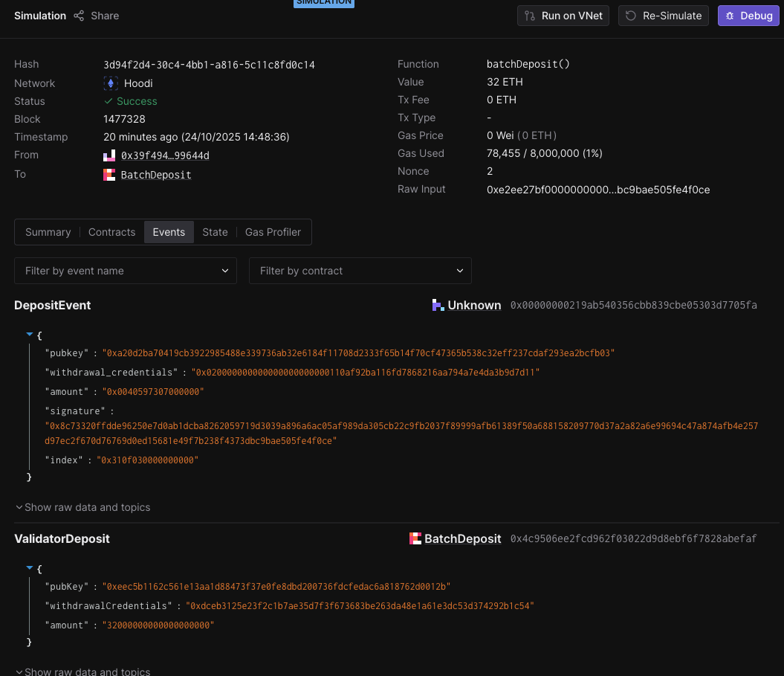Image resolution: width=784 pixels, height=676 pixels.
Task: Click the BatchDeposit contract icon in To row
Action: [x=109, y=175]
